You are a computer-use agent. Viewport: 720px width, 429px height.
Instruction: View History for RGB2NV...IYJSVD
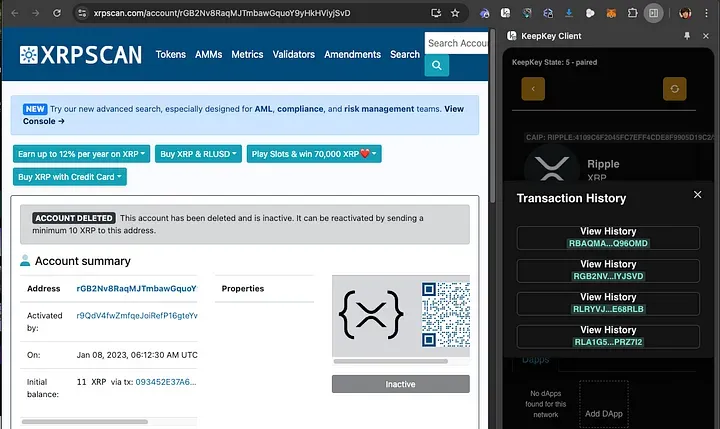point(608,271)
